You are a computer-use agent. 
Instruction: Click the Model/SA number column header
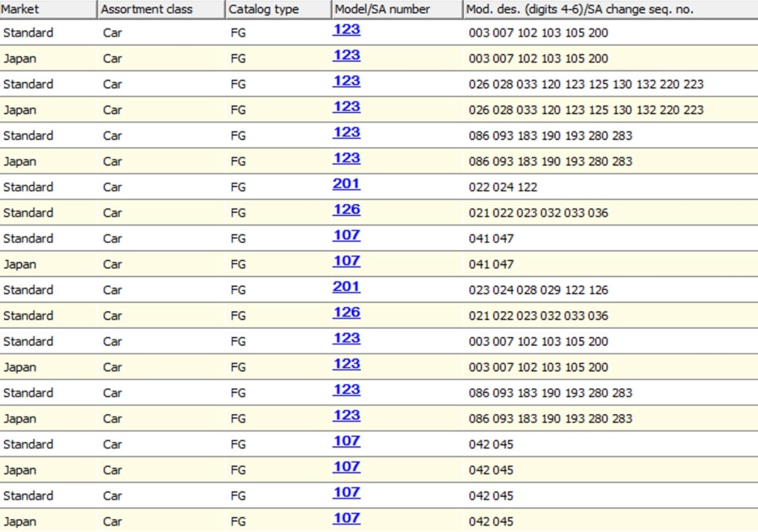(x=397, y=9)
